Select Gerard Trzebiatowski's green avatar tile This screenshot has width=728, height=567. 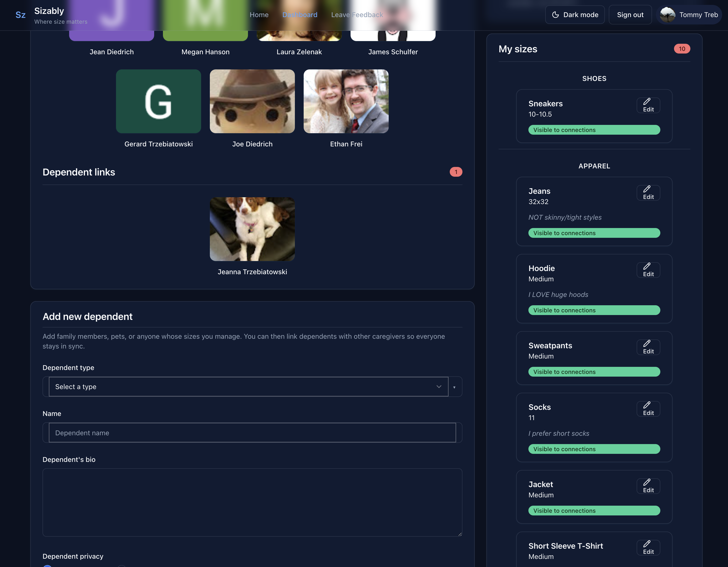(158, 101)
